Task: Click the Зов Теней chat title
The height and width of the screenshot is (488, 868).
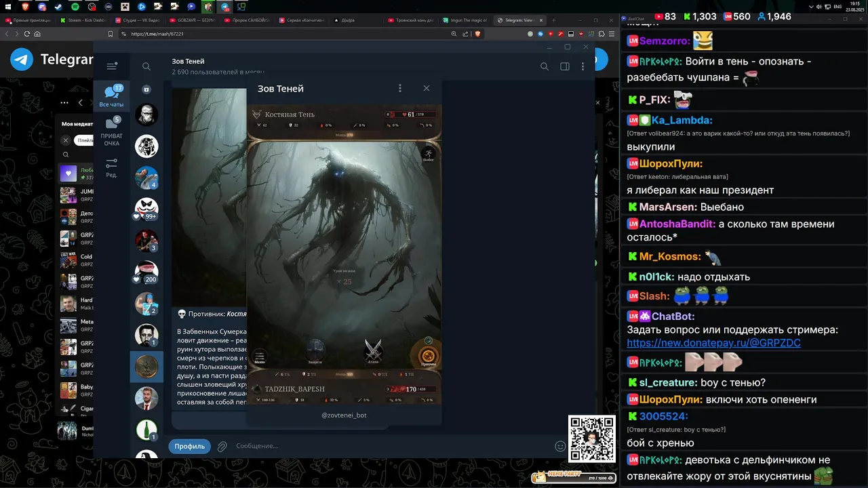Action: point(188,61)
